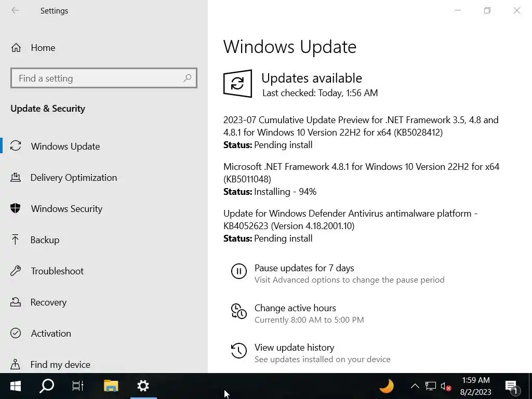Click the Change active hours clock icon
The width and height of the screenshot is (532, 399).
(239, 311)
